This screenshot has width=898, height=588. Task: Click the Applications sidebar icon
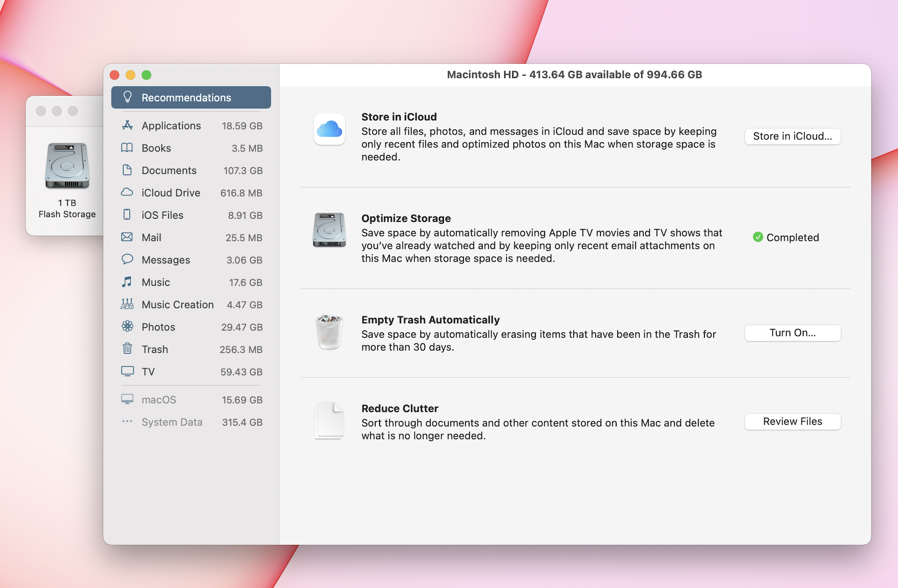pos(127,125)
